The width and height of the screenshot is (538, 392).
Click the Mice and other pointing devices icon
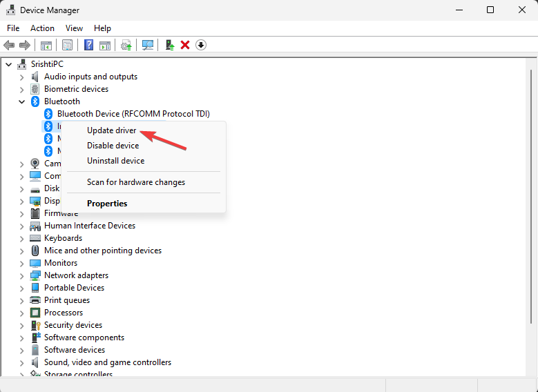point(35,251)
